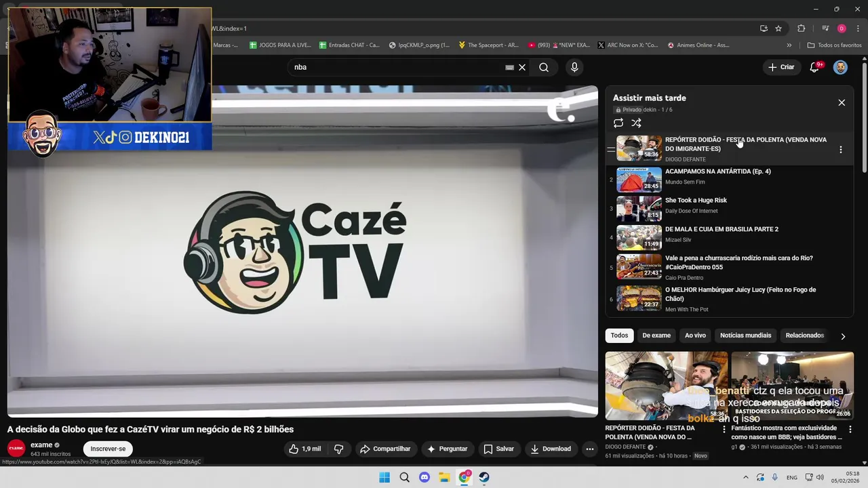
Task: Click the CazéTV video player area
Action: tap(302, 251)
